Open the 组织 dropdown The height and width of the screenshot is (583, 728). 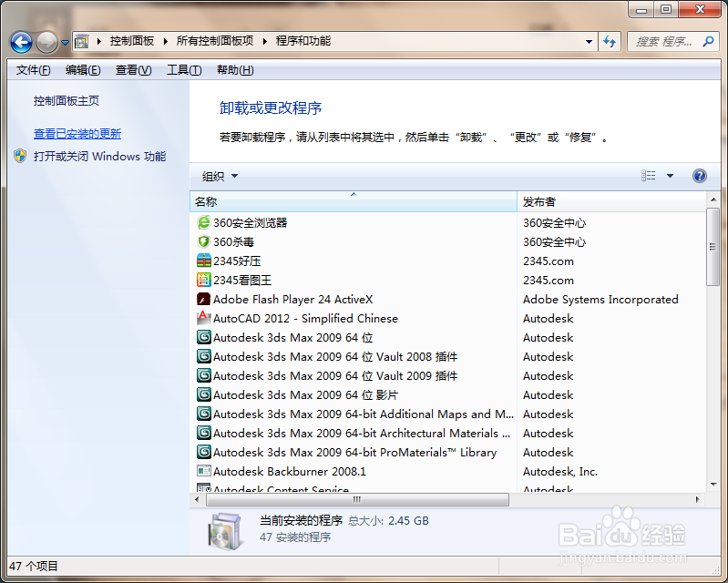coord(220,176)
